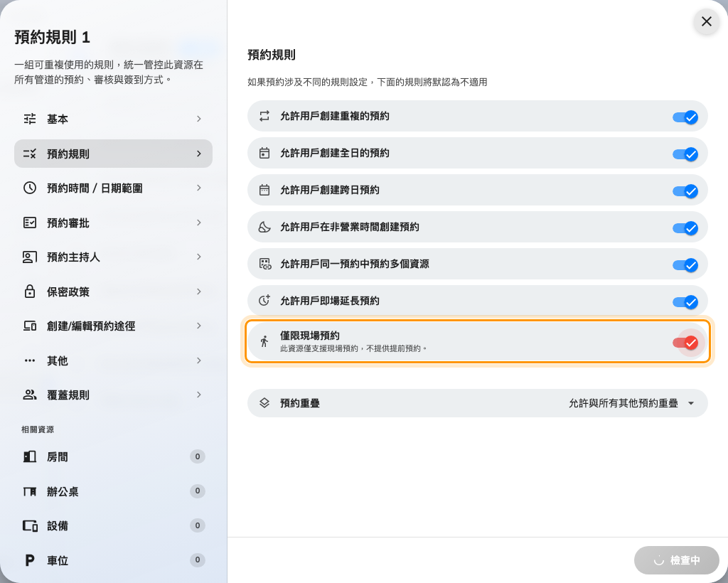This screenshot has width=728, height=583.
Task: Toggle 允許用戶創建全日的預約 switch
Action: (x=685, y=154)
